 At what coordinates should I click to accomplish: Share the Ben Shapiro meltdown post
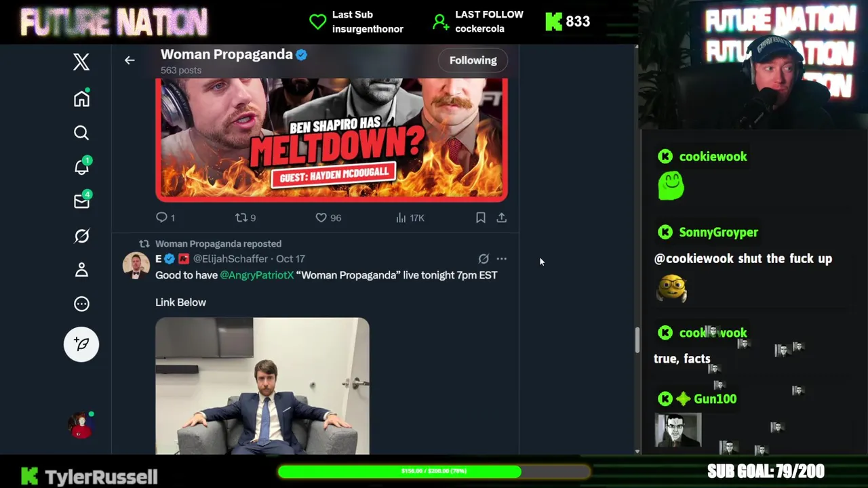coord(502,218)
